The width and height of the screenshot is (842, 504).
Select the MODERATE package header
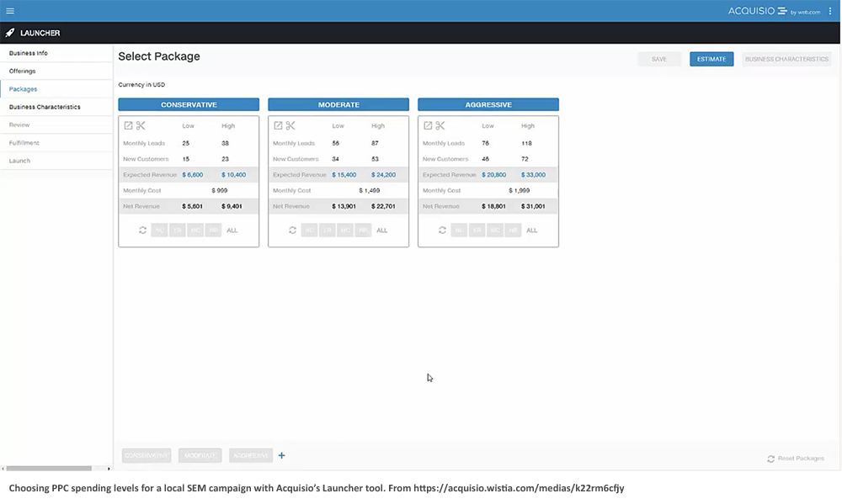click(338, 104)
